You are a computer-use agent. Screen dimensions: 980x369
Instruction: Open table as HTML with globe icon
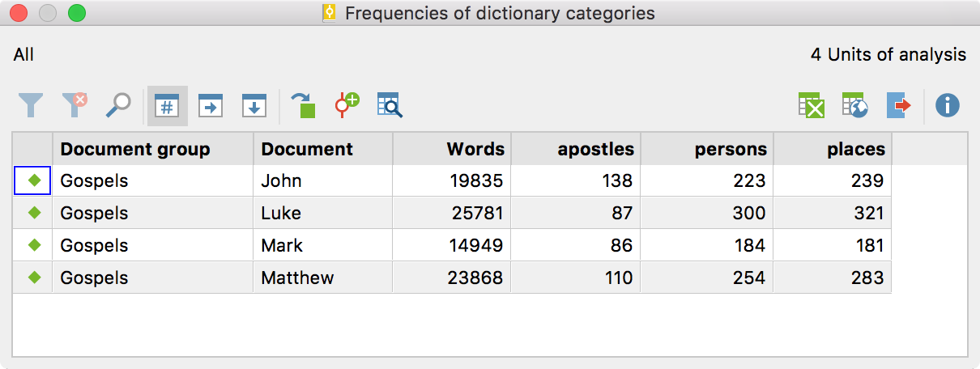pyautogui.click(x=854, y=106)
